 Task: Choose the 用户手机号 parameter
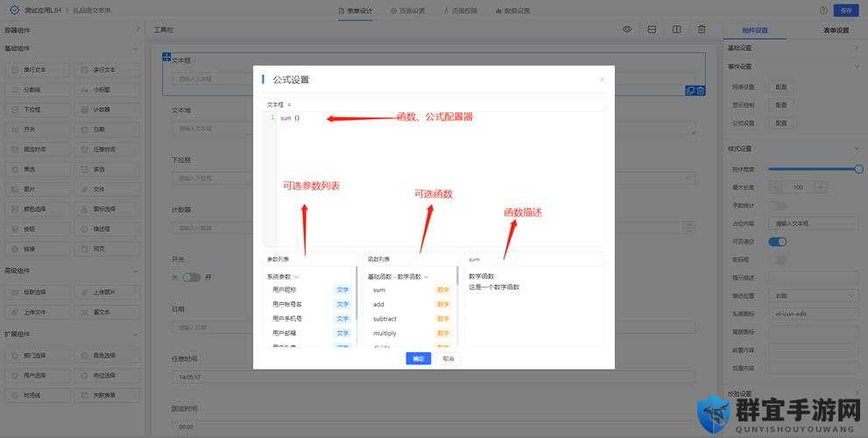310,318
